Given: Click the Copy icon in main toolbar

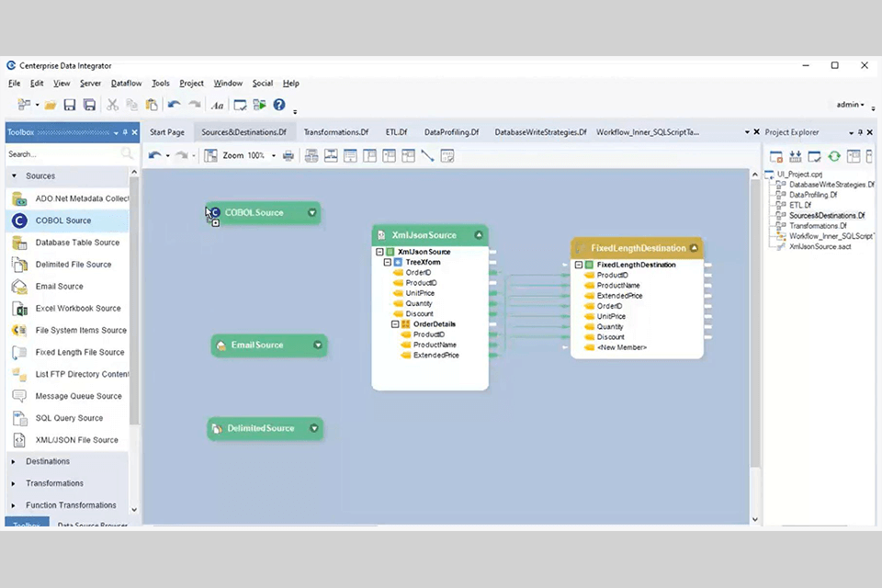Looking at the screenshot, I should coord(131,105).
